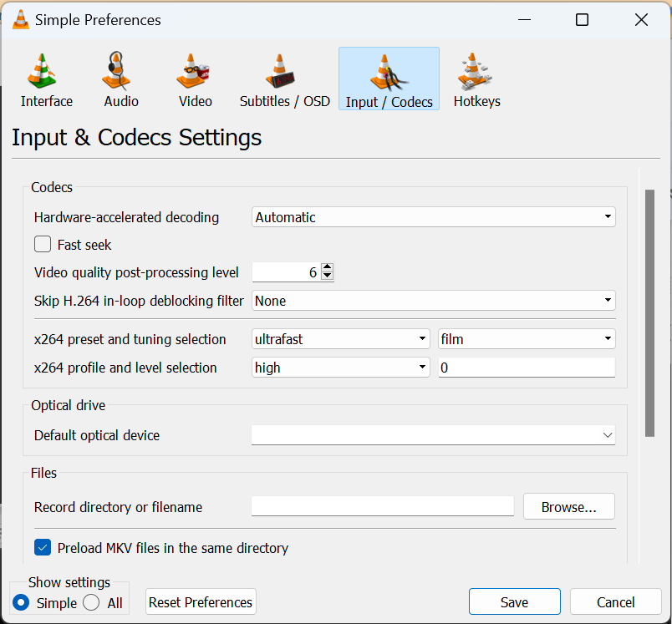The height and width of the screenshot is (624, 672).
Task: Select the Audio settings icon
Action: click(x=120, y=79)
